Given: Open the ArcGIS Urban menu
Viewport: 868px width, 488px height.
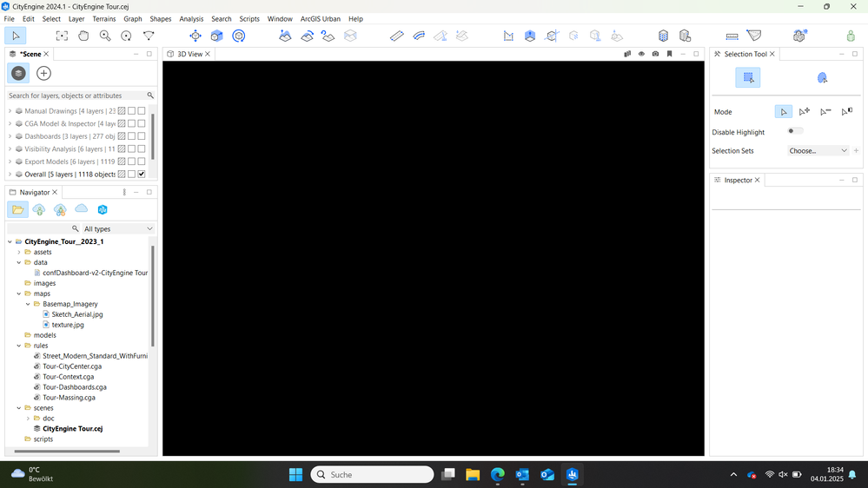Looking at the screenshot, I should pyautogui.click(x=320, y=19).
